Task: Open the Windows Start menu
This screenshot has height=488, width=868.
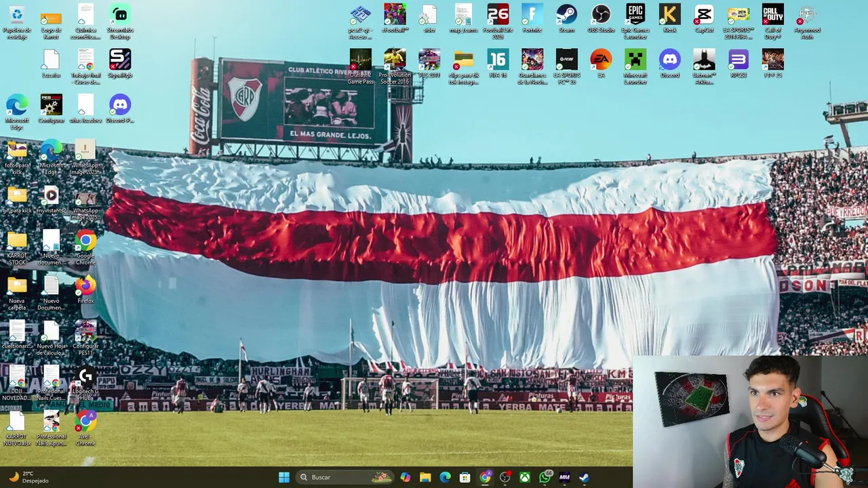Action: 284,477
